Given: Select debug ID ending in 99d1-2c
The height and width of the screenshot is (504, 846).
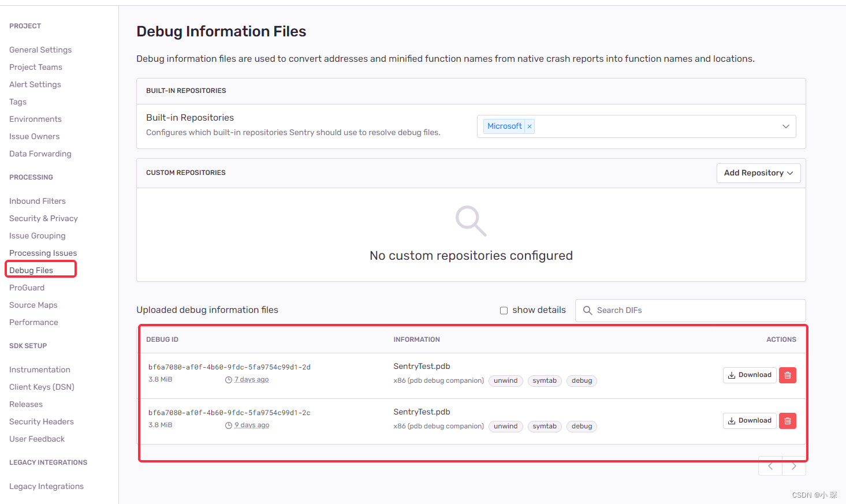Looking at the screenshot, I should [229, 413].
